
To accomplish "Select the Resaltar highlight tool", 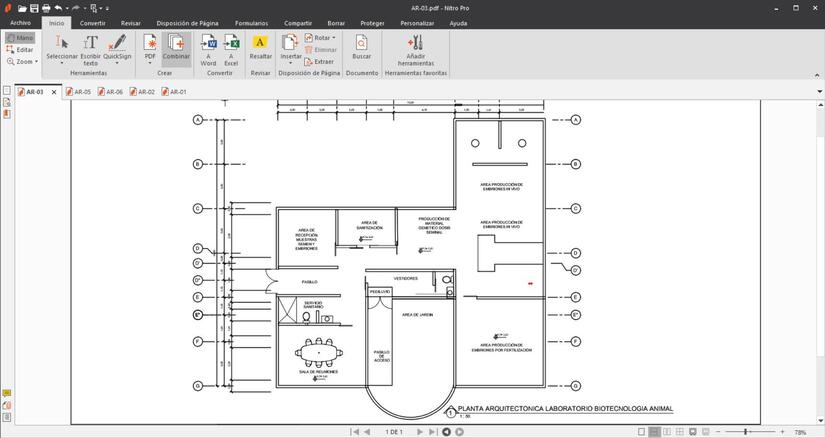I will (260, 47).
